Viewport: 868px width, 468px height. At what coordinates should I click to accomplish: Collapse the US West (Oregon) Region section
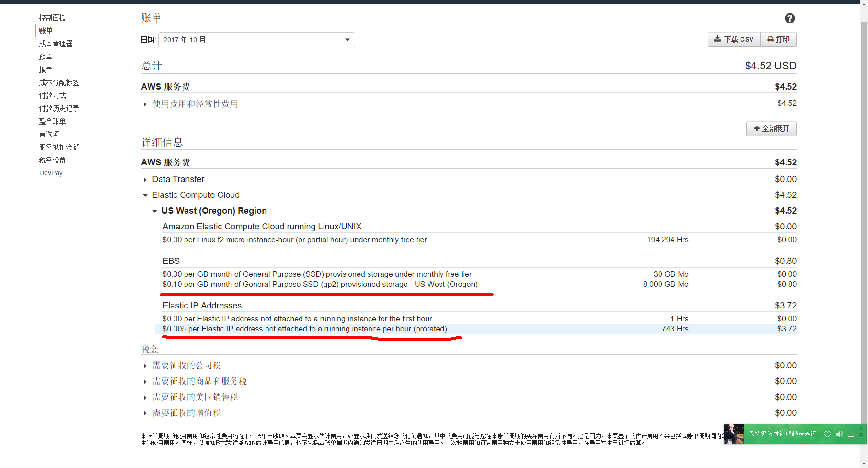click(155, 211)
